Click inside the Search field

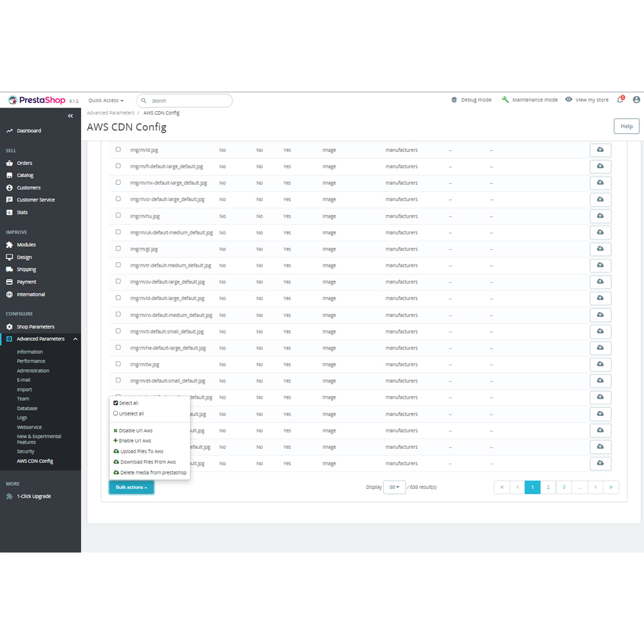(187, 100)
